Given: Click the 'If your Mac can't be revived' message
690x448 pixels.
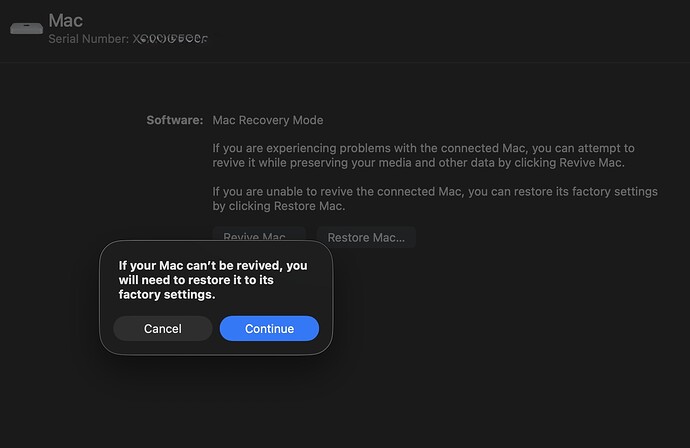Looking at the screenshot, I should point(213,280).
